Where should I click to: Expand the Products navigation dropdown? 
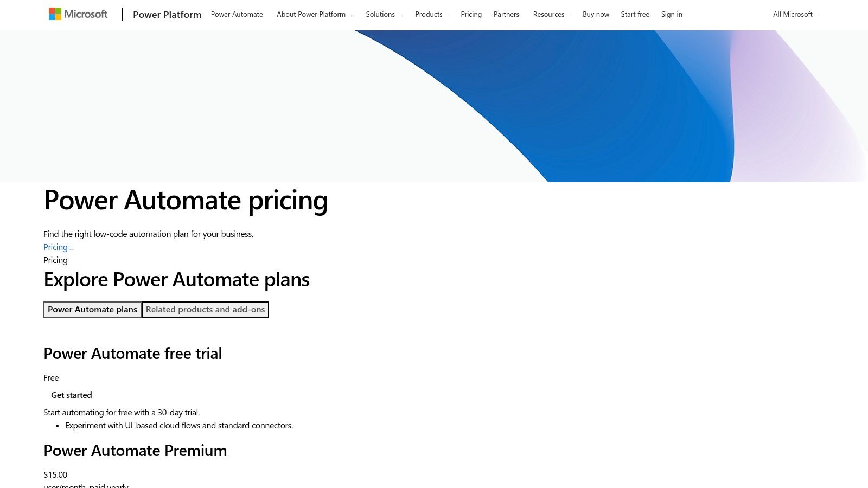point(429,14)
